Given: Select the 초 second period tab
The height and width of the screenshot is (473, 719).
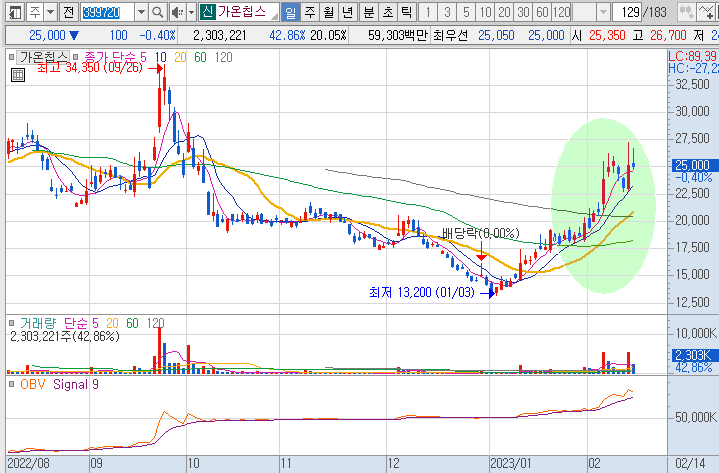Looking at the screenshot, I should tap(388, 12).
